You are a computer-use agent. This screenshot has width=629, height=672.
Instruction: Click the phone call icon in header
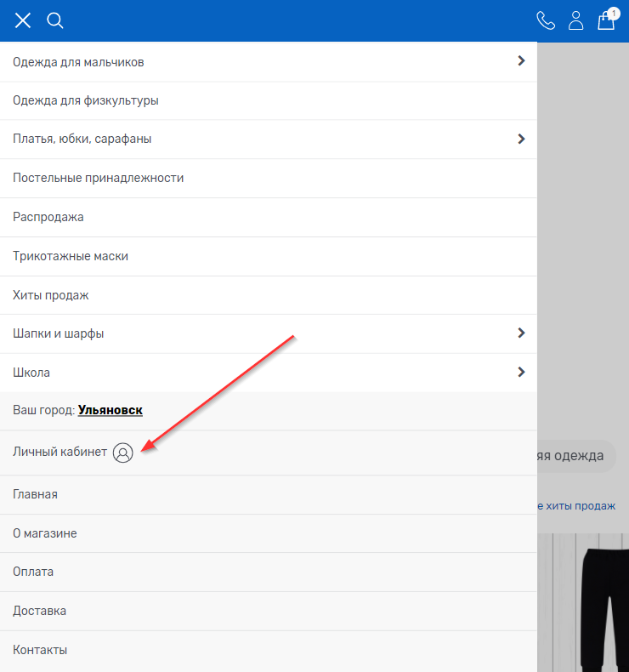click(546, 20)
